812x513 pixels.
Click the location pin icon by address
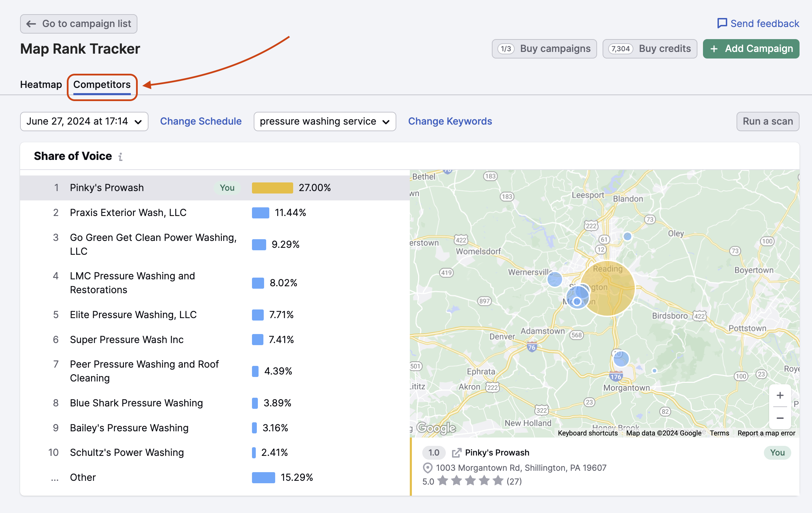pyautogui.click(x=428, y=468)
